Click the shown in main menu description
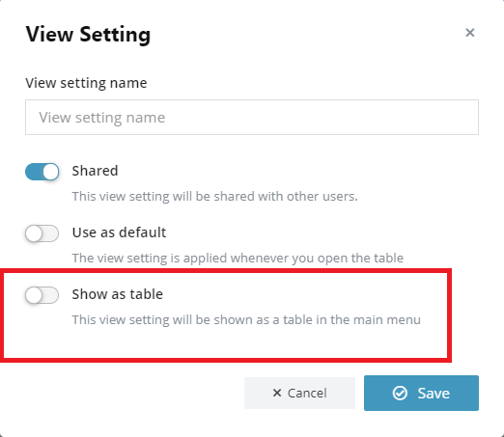The width and height of the screenshot is (504, 437). tap(246, 319)
